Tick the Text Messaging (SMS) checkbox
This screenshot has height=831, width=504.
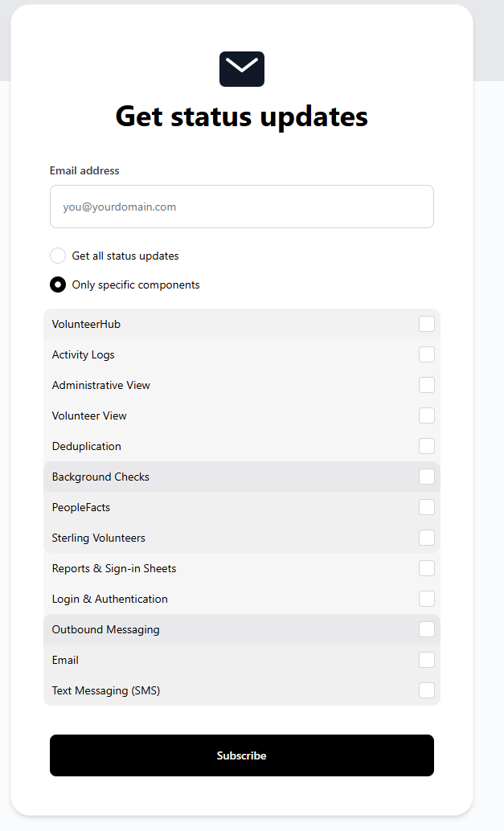[x=426, y=690]
